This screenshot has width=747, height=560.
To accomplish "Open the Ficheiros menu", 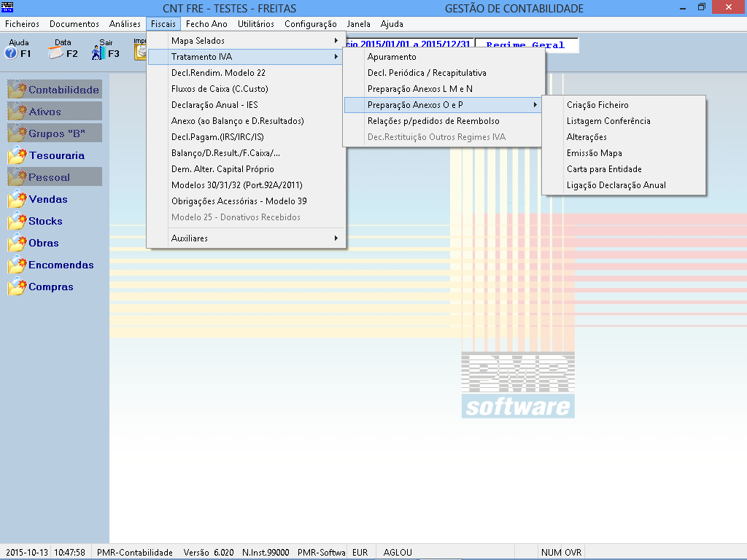I will [23, 24].
